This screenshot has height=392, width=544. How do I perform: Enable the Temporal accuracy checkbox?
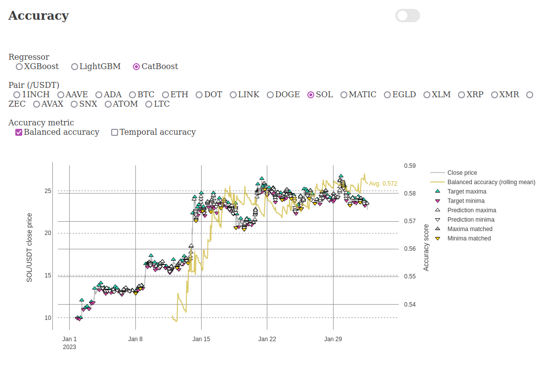tap(115, 132)
